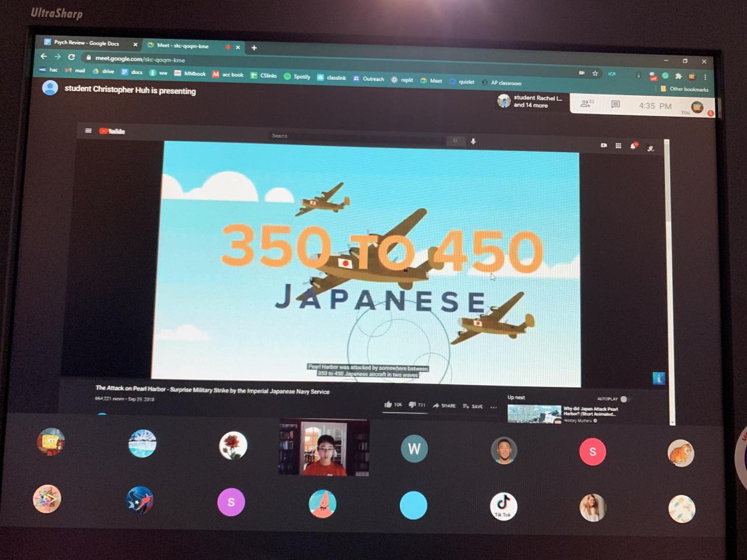Viewport: 747px width, 560px height.
Task: Click the presenter's webcam video tile
Action: click(324, 447)
